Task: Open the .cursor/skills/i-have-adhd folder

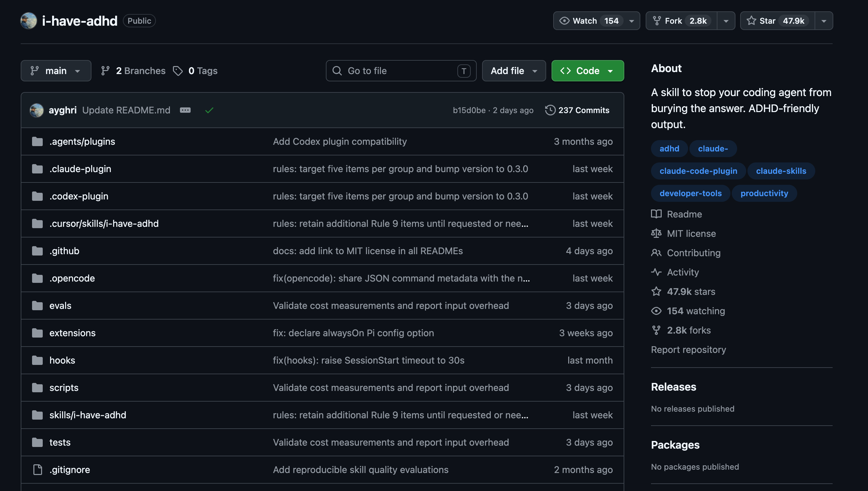Action: pyautogui.click(x=104, y=223)
